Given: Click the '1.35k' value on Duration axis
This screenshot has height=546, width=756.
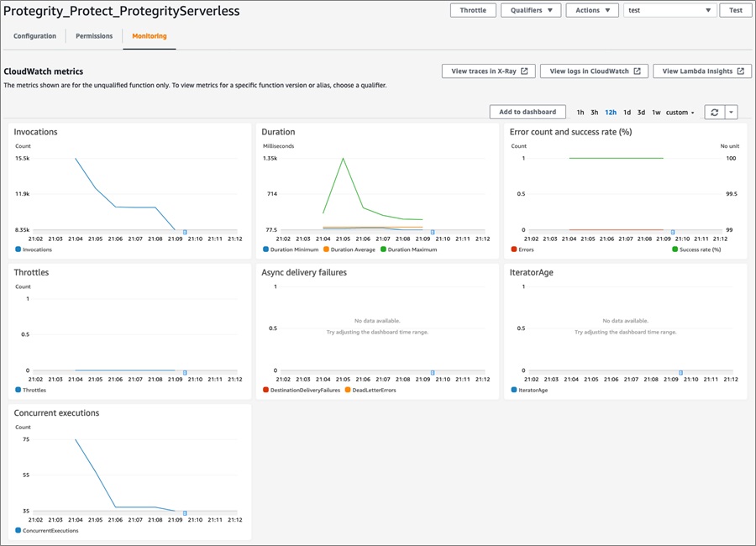Looking at the screenshot, I should pyautogui.click(x=270, y=158).
